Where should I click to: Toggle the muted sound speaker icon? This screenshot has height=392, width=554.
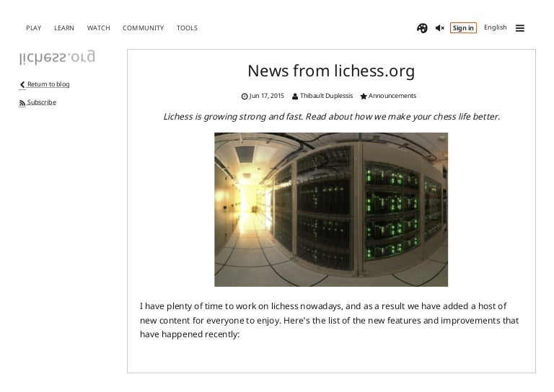[x=439, y=28]
